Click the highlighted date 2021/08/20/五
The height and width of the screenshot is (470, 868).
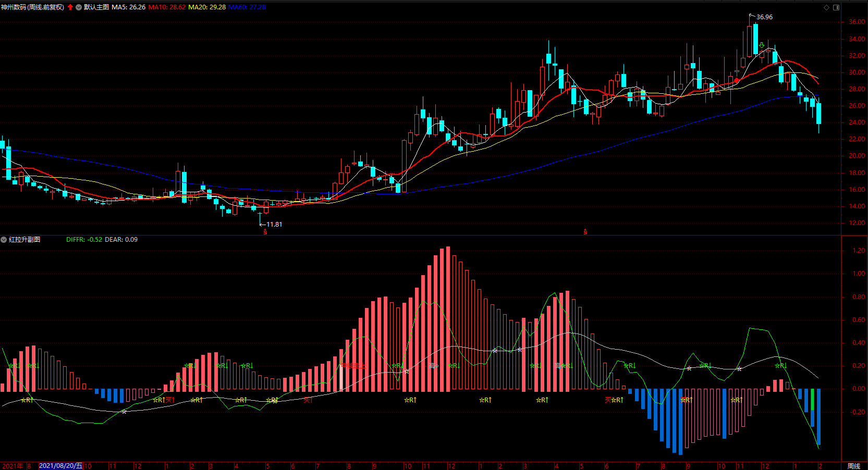(61, 466)
